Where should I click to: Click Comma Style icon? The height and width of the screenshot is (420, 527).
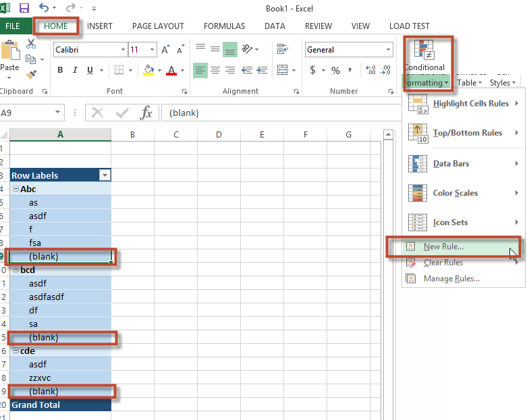[x=350, y=70]
